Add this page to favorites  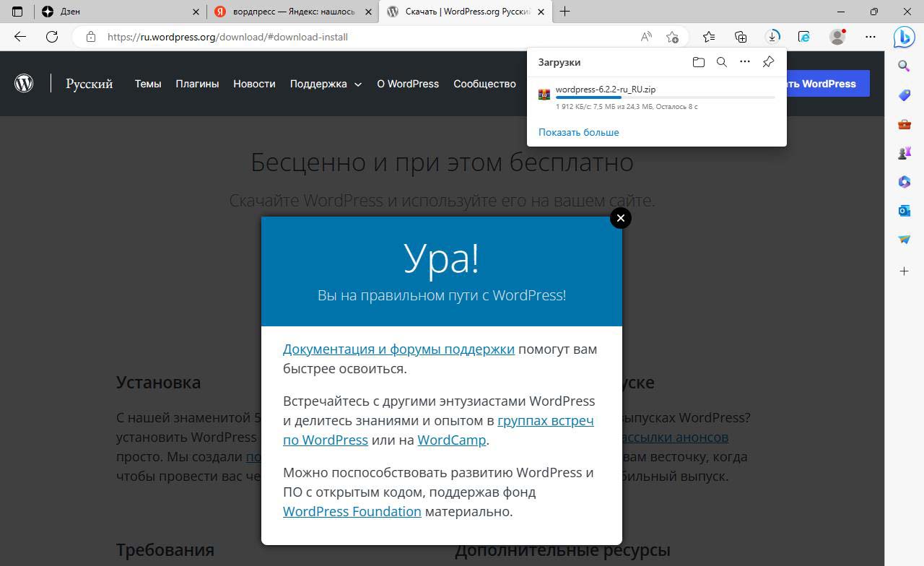click(x=672, y=37)
